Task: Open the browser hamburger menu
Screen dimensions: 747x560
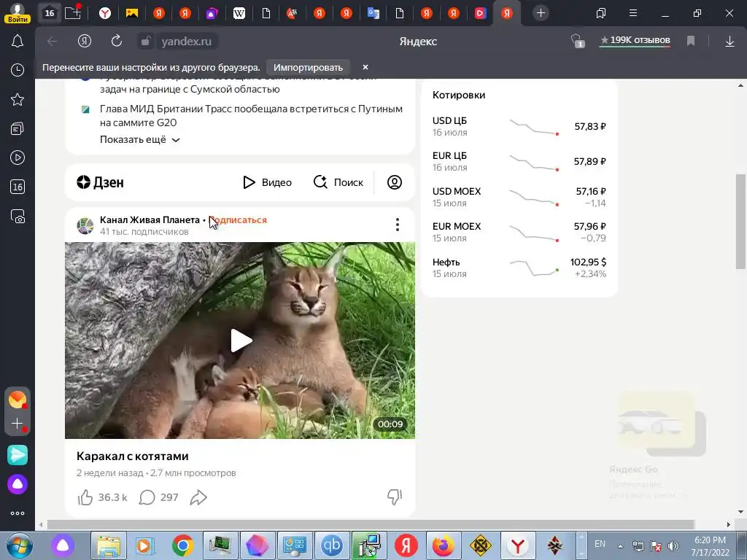Action: click(x=632, y=13)
